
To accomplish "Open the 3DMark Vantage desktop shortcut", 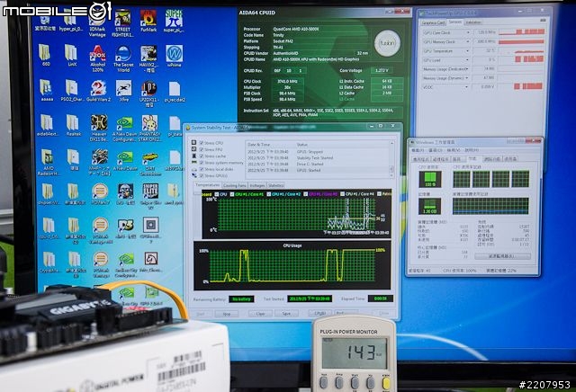I will tap(97, 22).
